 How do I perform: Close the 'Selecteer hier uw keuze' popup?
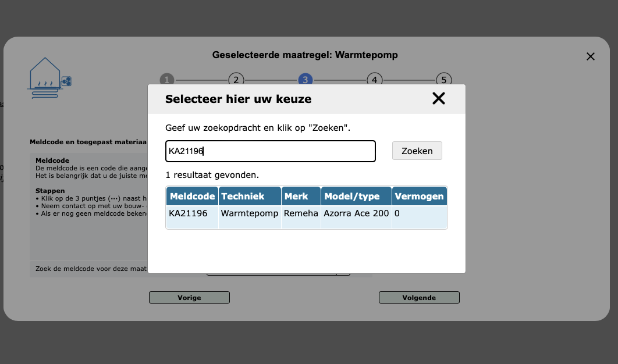click(439, 98)
